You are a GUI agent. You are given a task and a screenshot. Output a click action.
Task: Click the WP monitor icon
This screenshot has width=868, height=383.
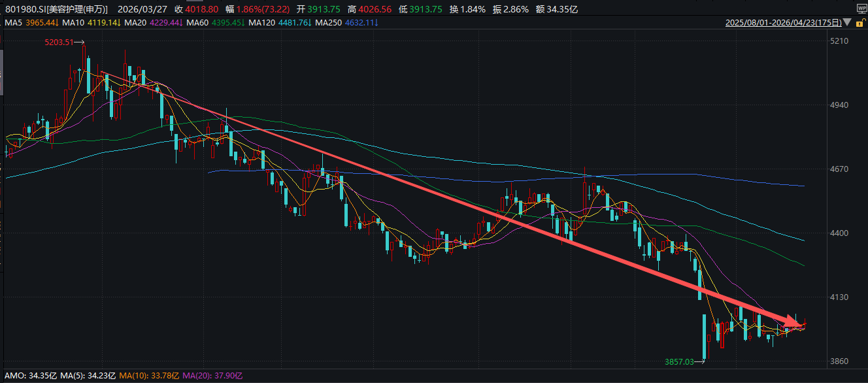(x=861, y=9)
